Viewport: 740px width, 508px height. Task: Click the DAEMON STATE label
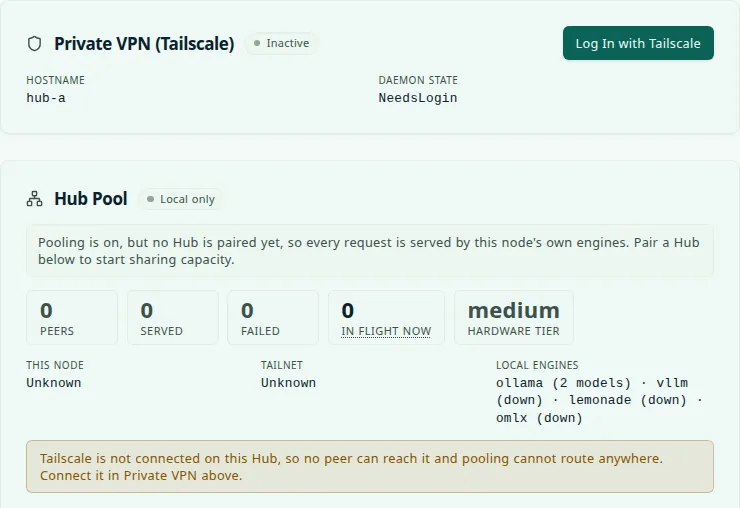(418, 80)
